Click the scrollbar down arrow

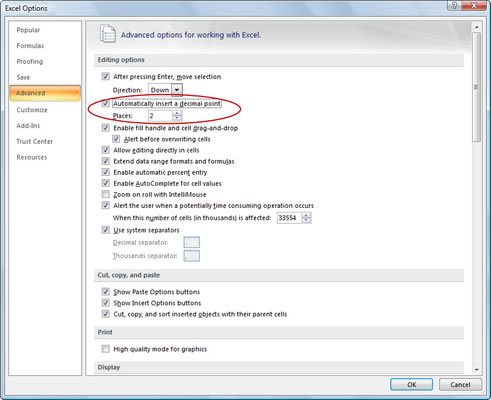coord(477,369)
